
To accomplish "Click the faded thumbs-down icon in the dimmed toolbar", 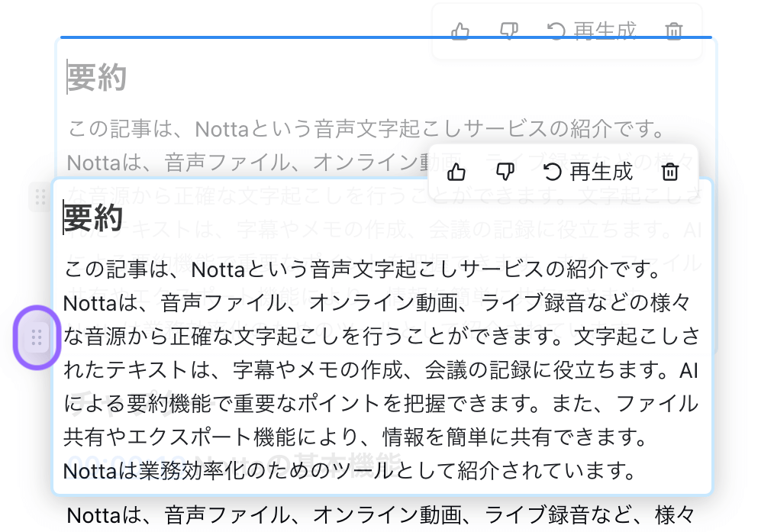I will (x=509, y=31).
